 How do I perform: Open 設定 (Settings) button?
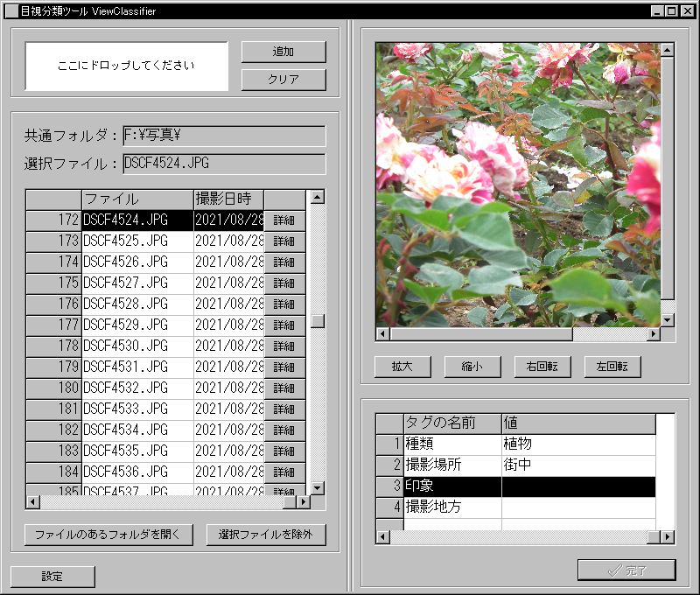(x=52, y=577)
